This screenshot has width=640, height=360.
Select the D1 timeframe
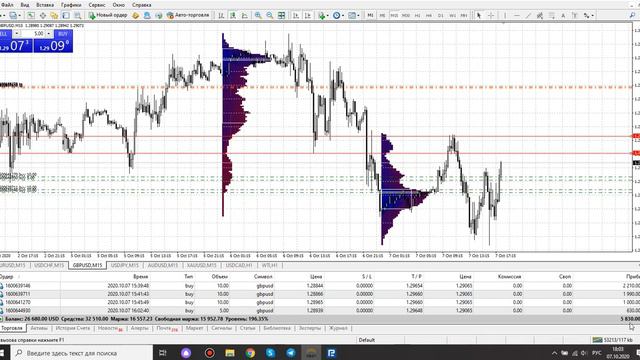440,16
